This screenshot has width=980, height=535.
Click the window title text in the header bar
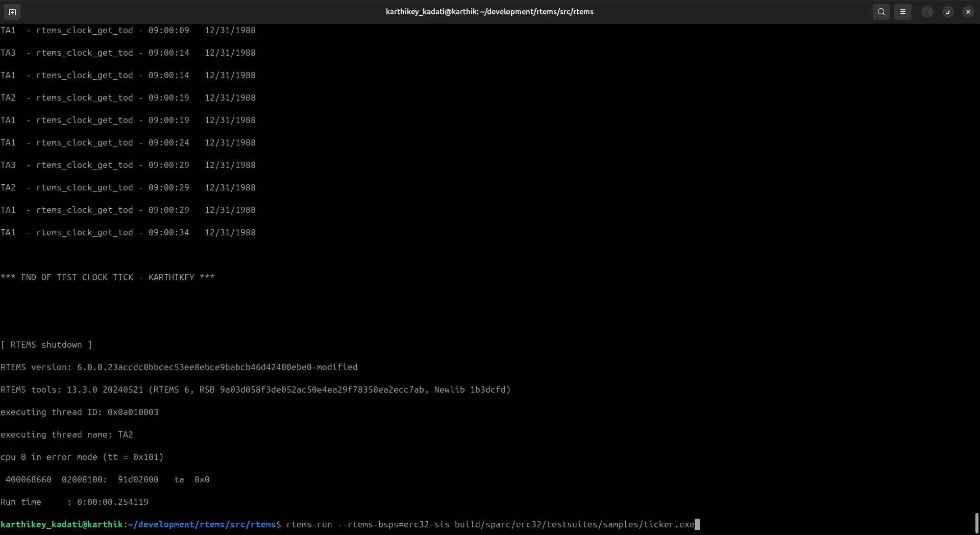(489, 12)
